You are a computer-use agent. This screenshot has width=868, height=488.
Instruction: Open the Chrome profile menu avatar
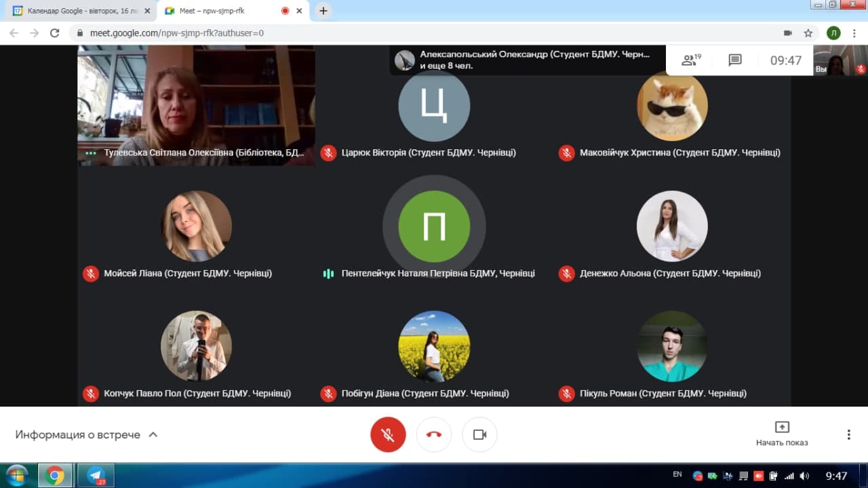(833, 33)
